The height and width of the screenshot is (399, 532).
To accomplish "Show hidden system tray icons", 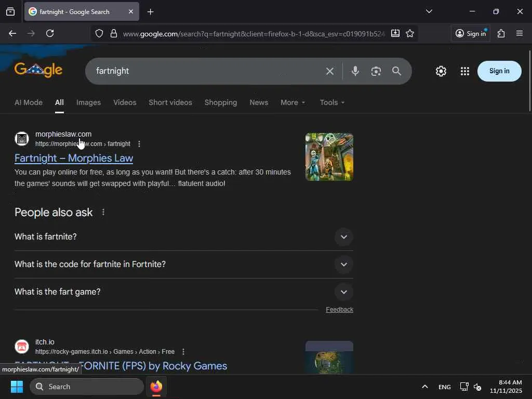I will pos(425,387).
